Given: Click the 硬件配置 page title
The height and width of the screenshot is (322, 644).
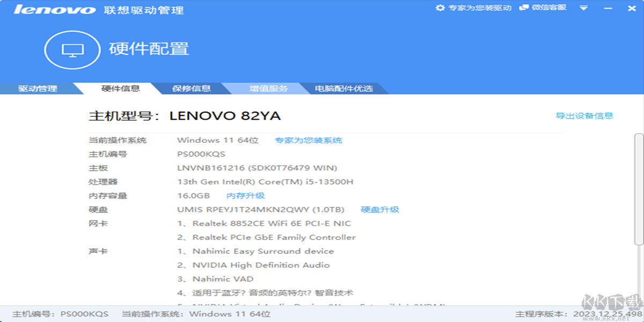Looking at the screenshot, I should pos(149,49).
